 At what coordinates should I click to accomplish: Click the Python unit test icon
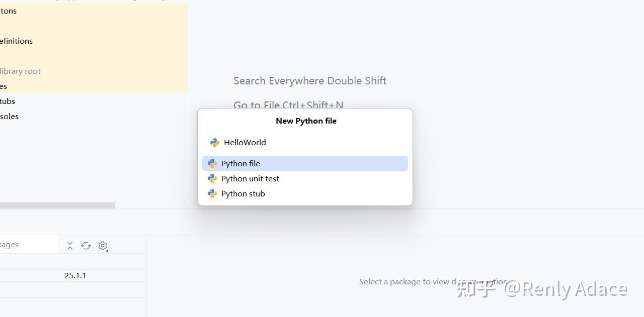212,178
